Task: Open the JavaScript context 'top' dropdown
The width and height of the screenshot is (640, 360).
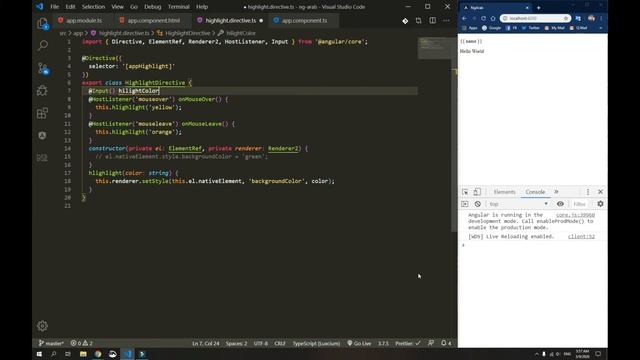Action: pyautogui.click(x=518, y=204)
